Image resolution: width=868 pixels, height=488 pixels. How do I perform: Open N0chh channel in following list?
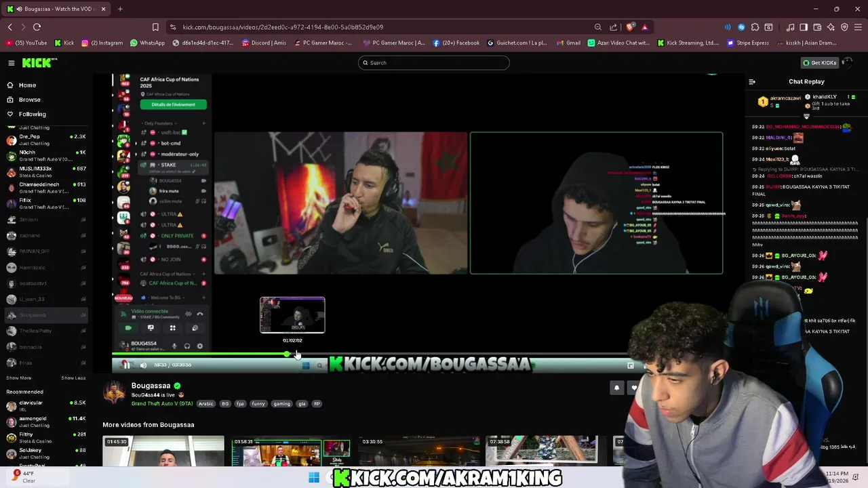pos(46,156)
